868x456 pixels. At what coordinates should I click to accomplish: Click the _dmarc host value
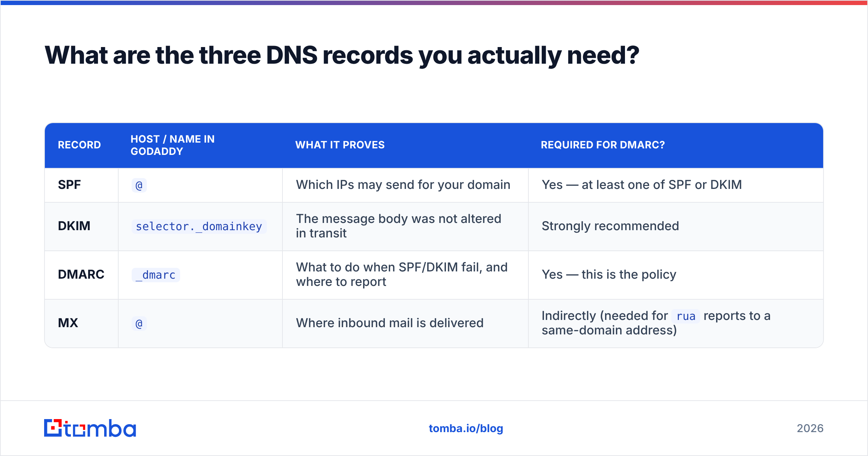pos(156,275)
